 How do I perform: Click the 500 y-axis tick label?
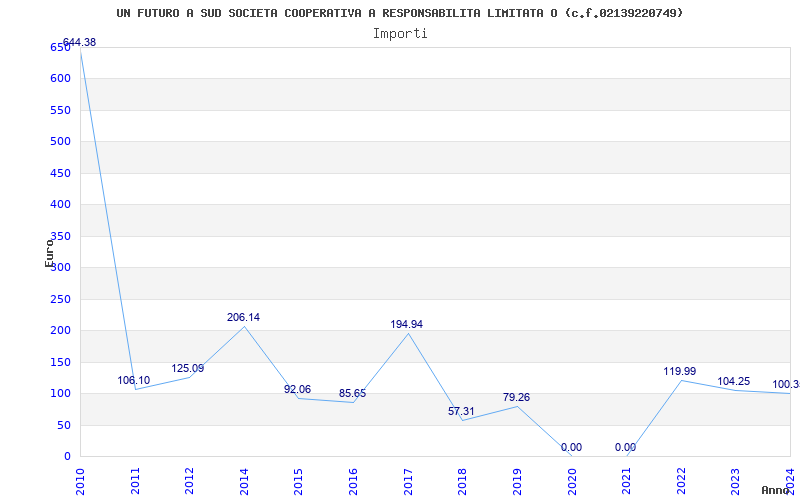click(x=60, y=141)
